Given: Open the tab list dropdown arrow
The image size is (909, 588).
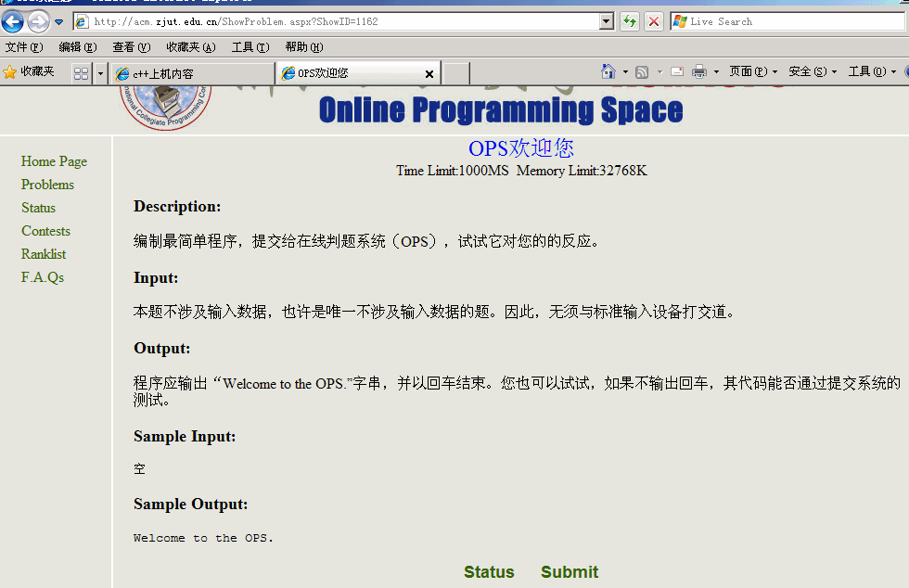Looking at the screenshot, I should point(100,73).
